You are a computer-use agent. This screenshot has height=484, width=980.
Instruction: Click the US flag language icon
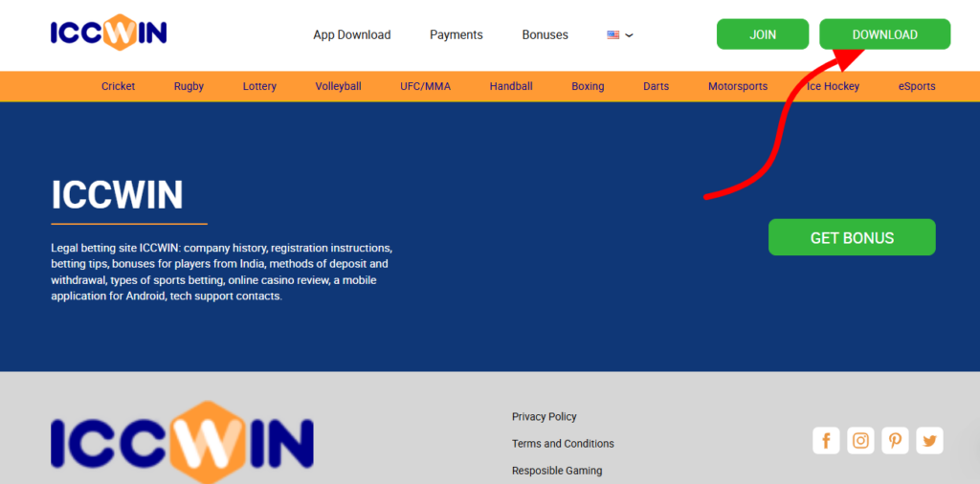(x=613, y=35)
